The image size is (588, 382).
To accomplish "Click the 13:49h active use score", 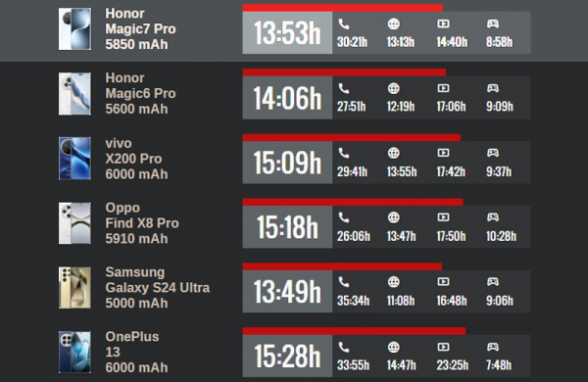I will [x=287, y=291].
